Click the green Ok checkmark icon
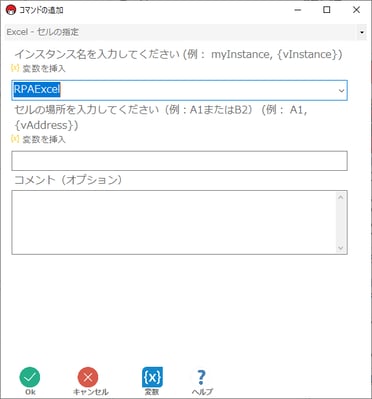 (x=30, y=377)
